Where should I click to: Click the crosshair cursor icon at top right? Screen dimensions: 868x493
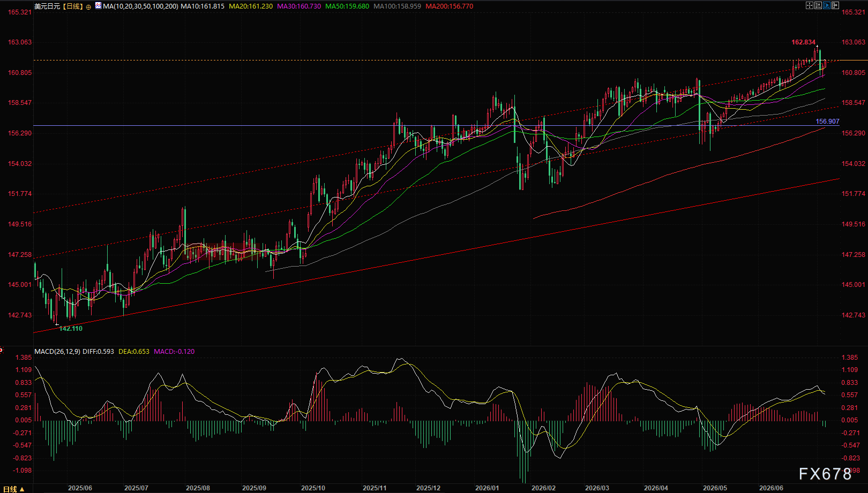tap(810, 5)
